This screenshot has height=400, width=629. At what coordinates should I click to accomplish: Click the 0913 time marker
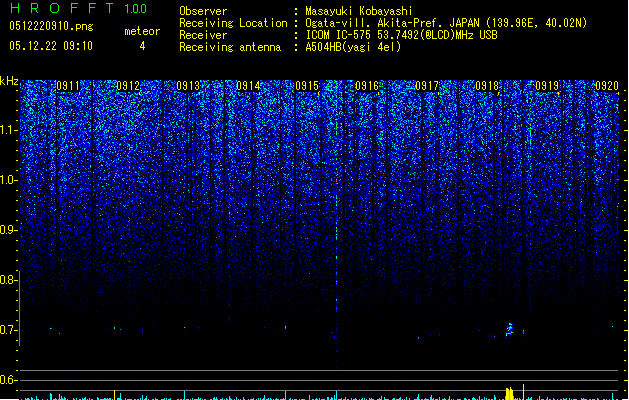188,86
